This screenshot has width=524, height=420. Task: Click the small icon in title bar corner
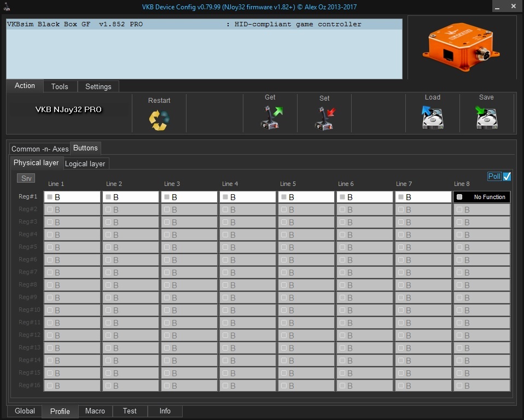point(5,7)
